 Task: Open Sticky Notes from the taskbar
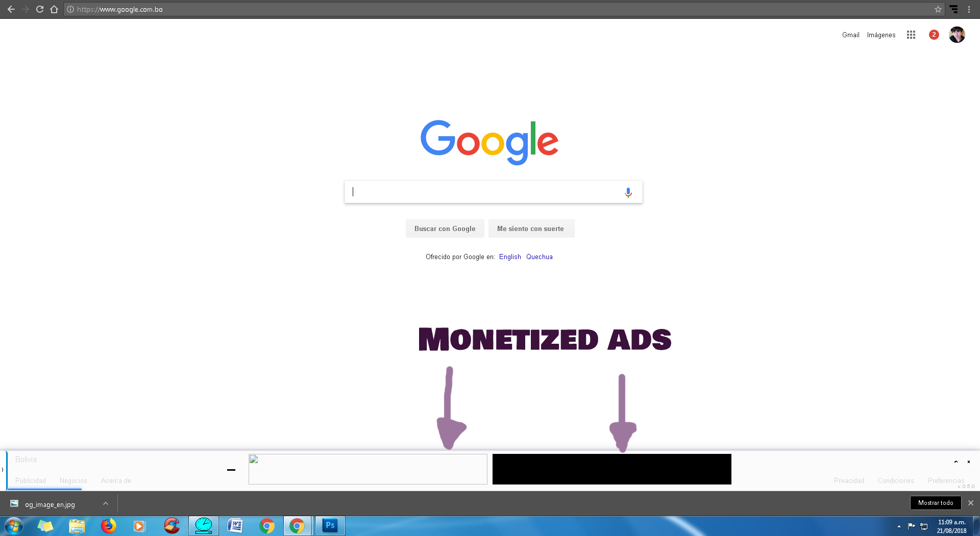pos(45,526)
